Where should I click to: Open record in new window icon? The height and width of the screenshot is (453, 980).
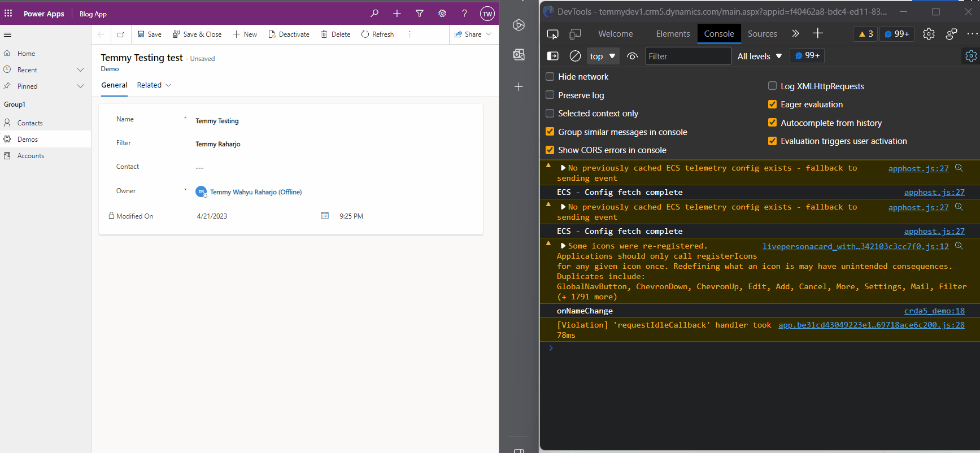[x=121, y=34]
